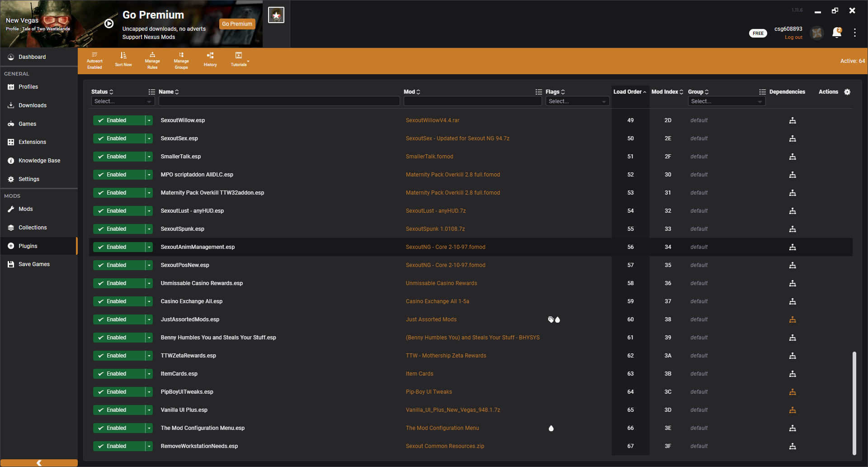Viewport: 868px width, 467px height.
Task: Click dependencies icon for JustAssortedMods.esp
Action: 793,319
